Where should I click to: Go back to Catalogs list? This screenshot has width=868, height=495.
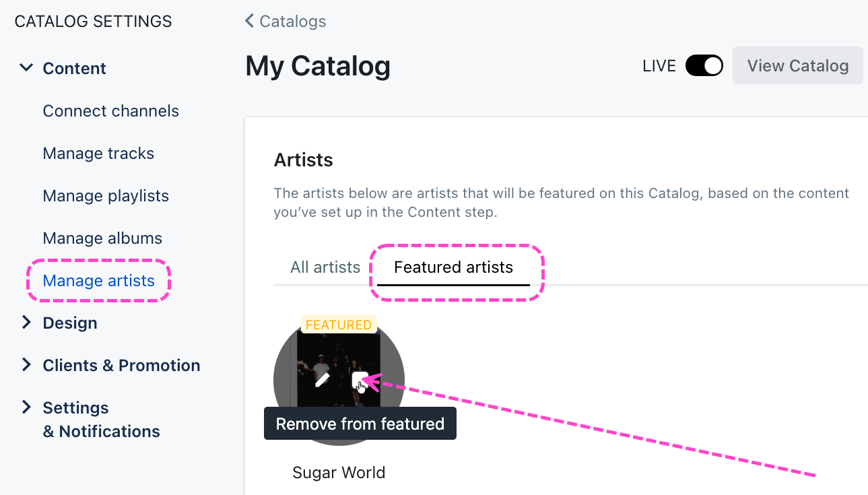(286, 22)
